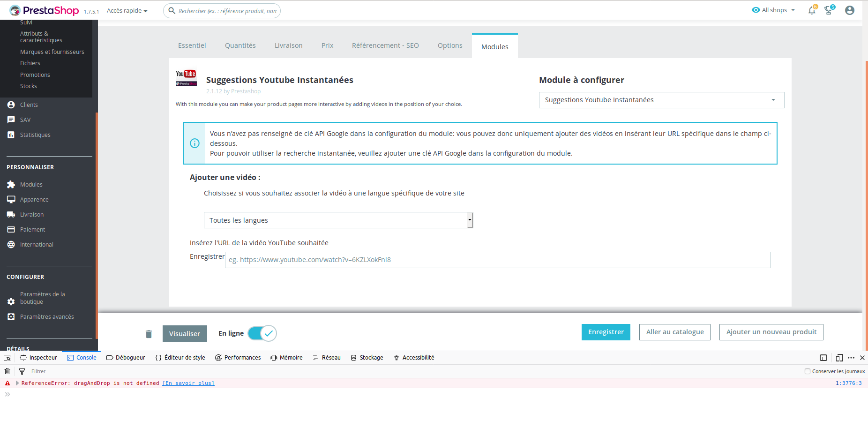Open Module à configurer dropdown
Screen dimensions: 868x436
click(661, 100)
